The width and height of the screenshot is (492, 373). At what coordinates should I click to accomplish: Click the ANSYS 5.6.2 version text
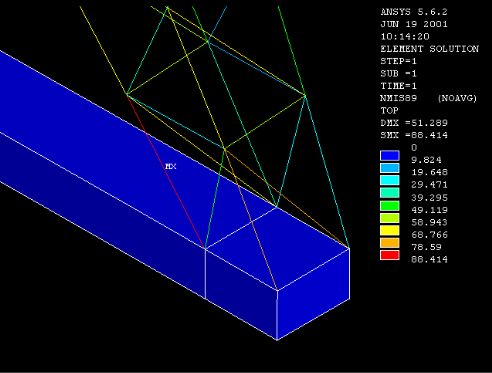414,12
